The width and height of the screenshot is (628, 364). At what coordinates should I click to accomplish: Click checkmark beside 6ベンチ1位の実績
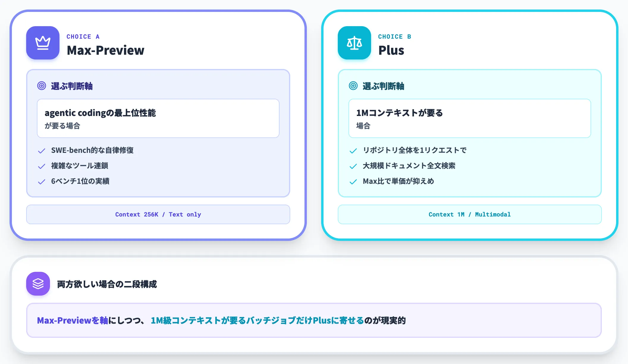[x=42, y=182]
